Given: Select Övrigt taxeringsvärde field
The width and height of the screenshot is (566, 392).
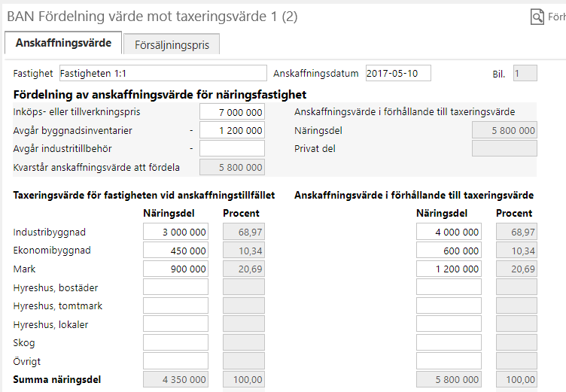Looking at the screenshot, I should [x=176, y=361].
